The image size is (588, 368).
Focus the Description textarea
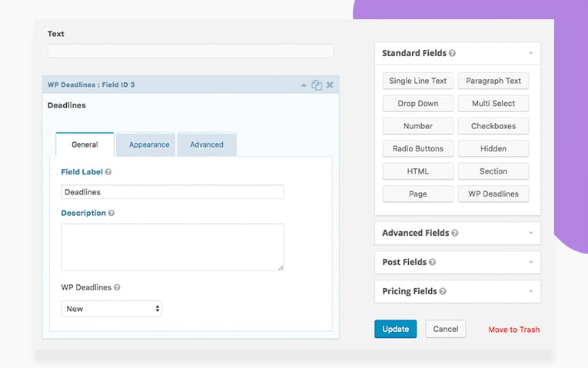[172, 247]
